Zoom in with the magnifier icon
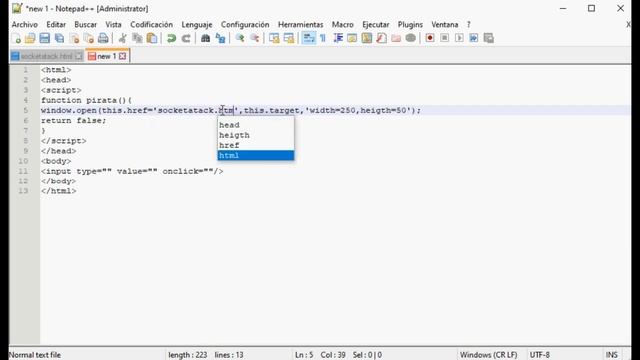 coord(240,38)
